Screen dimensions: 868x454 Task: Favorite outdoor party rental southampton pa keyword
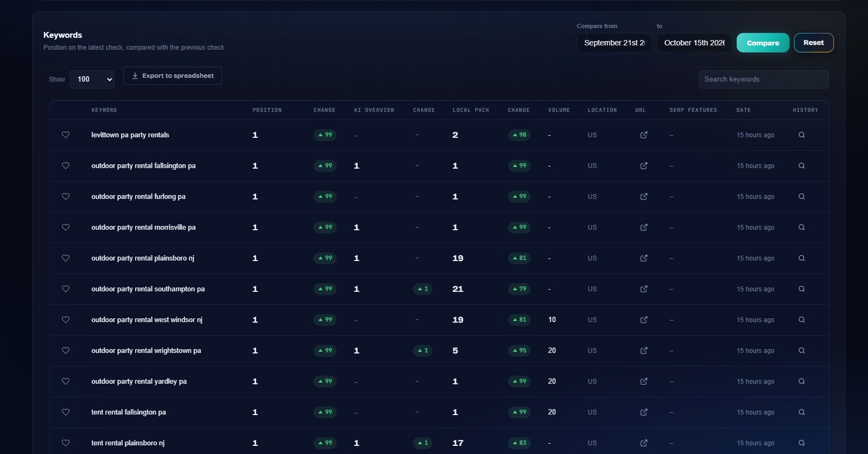pyautogui.click(x=65, y=289)
